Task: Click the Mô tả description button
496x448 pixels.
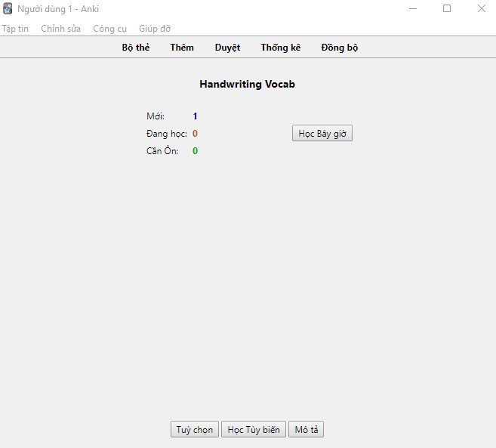Action: click(307, 429)
